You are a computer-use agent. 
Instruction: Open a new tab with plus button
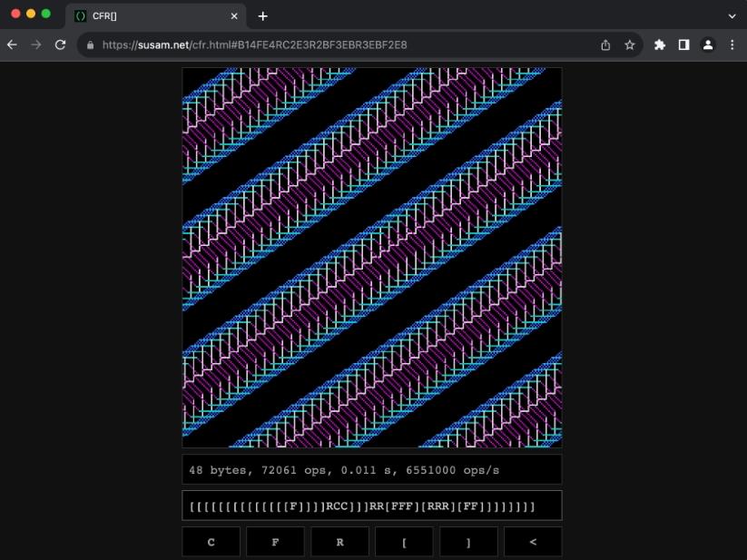[x=263, y=15]
